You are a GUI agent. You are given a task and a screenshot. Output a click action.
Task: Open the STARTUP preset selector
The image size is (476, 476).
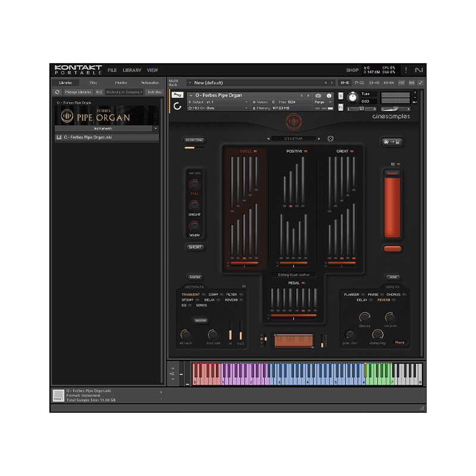pos(293,139)
